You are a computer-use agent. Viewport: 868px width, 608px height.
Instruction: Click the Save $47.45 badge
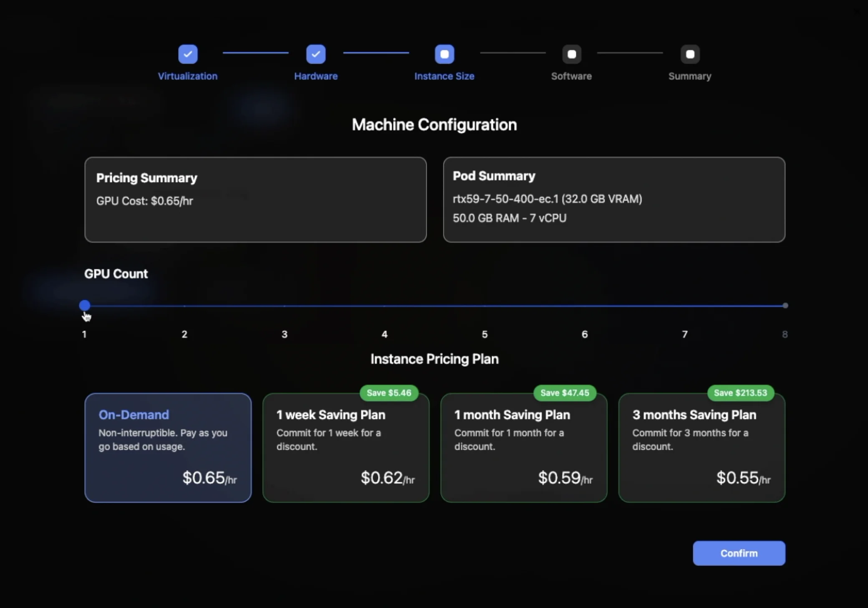(x=565, y=393)
